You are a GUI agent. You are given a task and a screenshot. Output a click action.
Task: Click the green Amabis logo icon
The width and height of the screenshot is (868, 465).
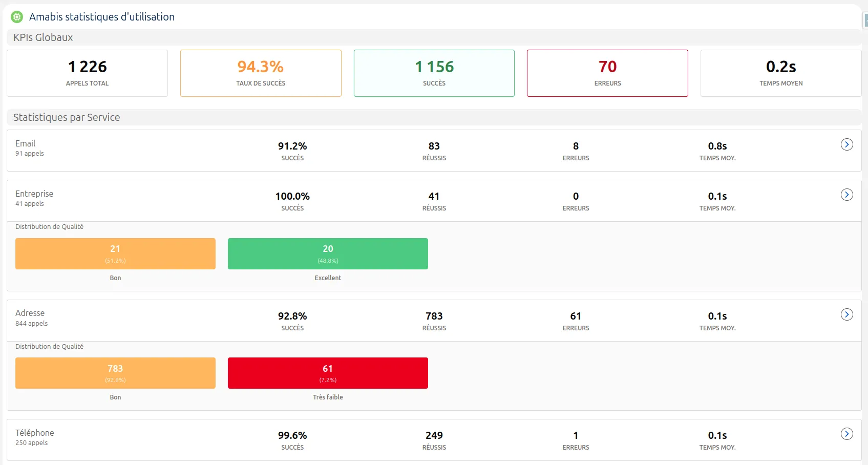tap(17, 17)
